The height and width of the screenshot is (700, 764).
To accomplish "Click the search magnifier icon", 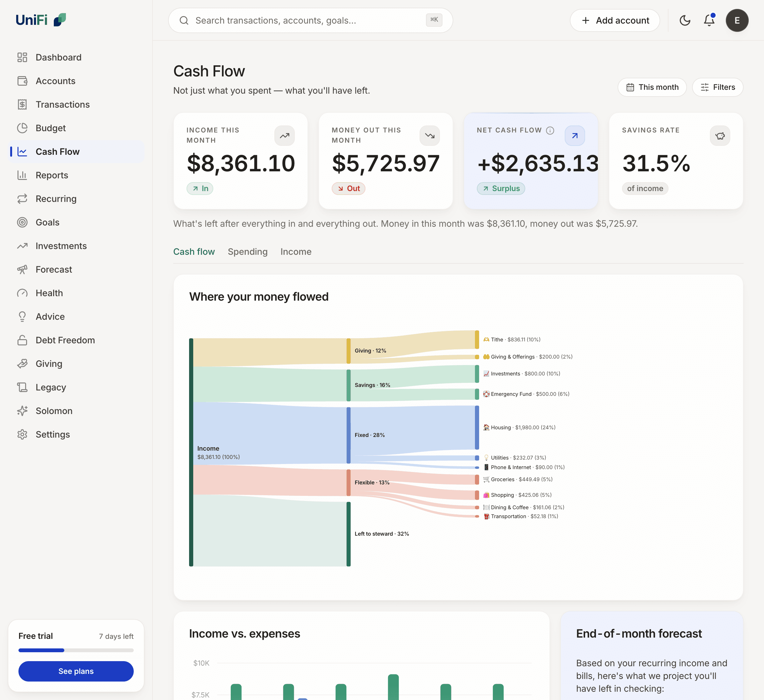I will 184,20.
